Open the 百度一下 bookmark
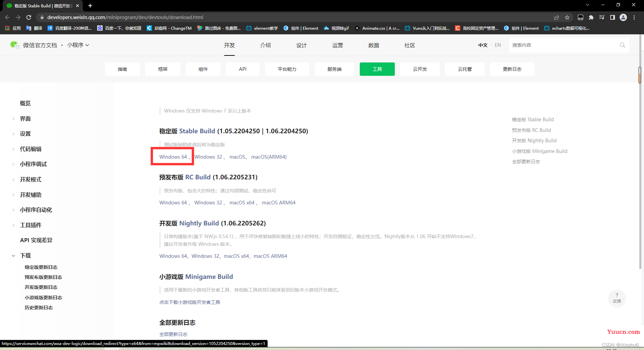644x350 pixels. 119,28
